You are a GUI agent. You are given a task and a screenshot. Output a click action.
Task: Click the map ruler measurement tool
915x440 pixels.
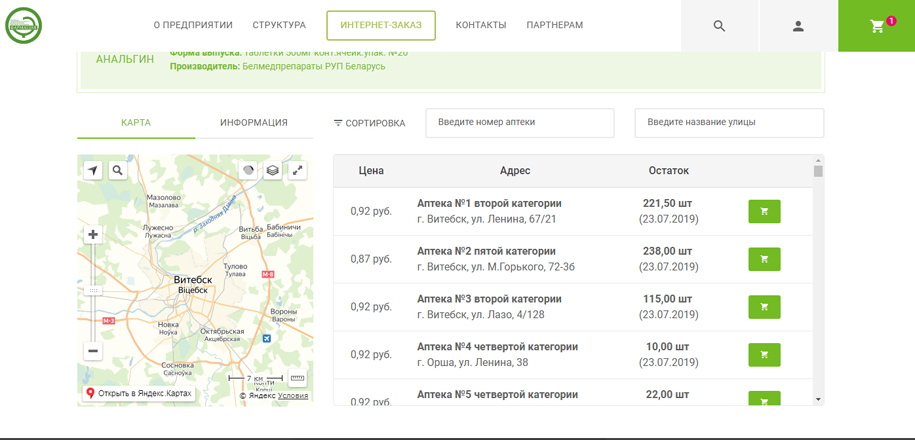tap(297, 378)
